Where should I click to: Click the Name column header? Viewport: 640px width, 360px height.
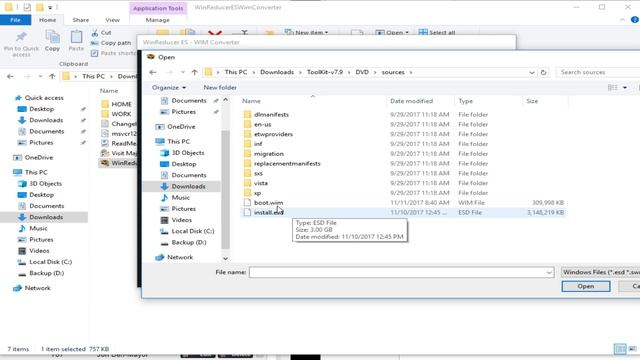pos(251,101)
